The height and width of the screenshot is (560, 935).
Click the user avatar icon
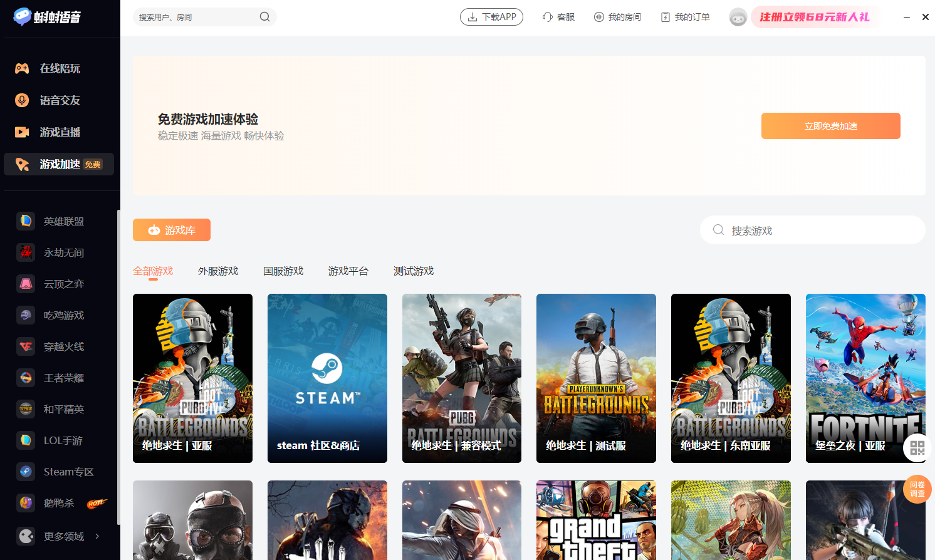[738, 18]
